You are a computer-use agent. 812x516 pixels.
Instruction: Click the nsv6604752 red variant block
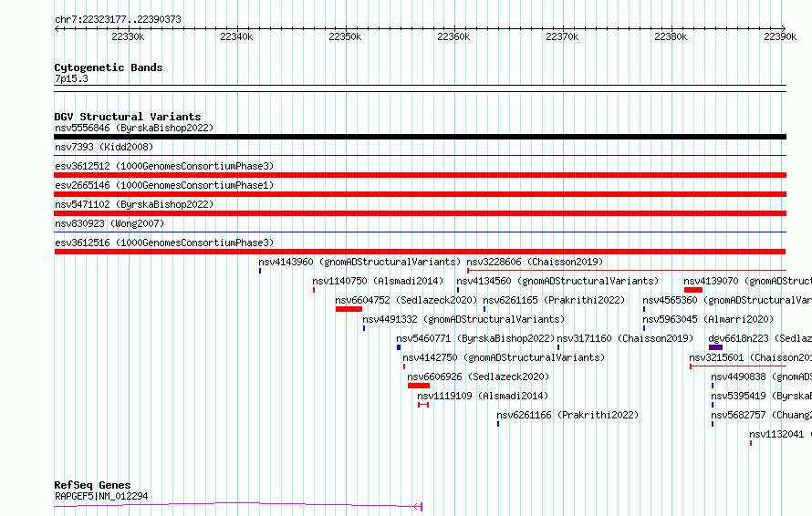349,309
